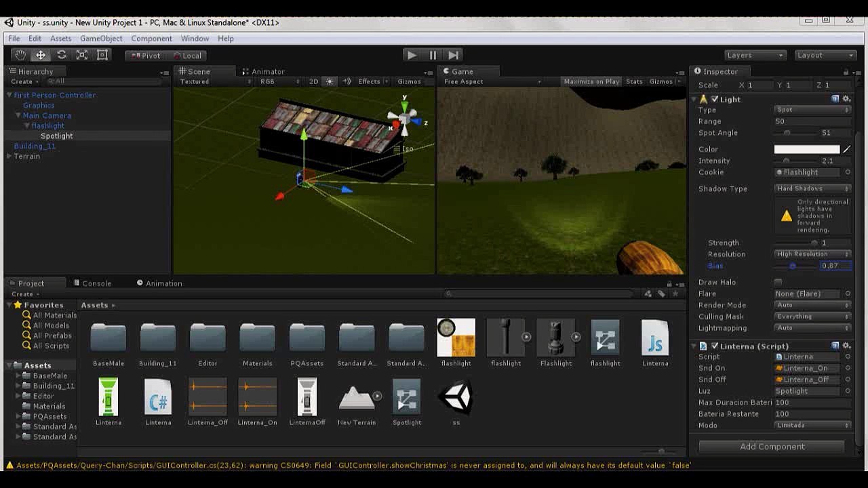
Task: Toggle 2D mode in the Scene view
Action: (x=313, y=81)
